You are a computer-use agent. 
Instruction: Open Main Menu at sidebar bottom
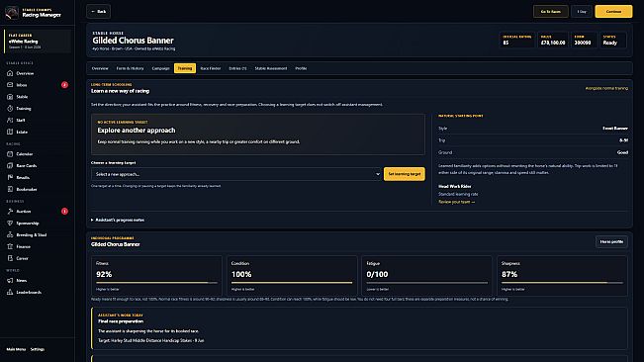point(16,349)
